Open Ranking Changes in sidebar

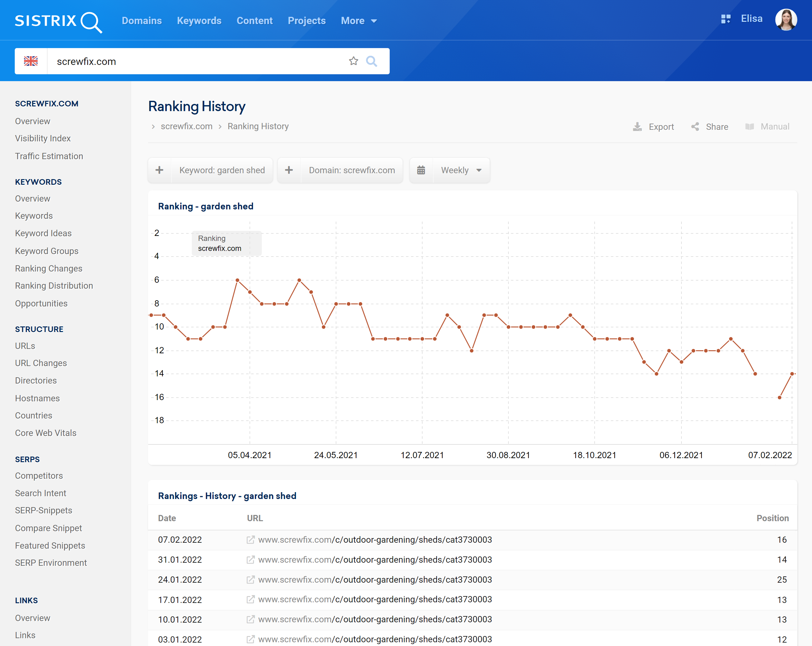click(49, 269)
